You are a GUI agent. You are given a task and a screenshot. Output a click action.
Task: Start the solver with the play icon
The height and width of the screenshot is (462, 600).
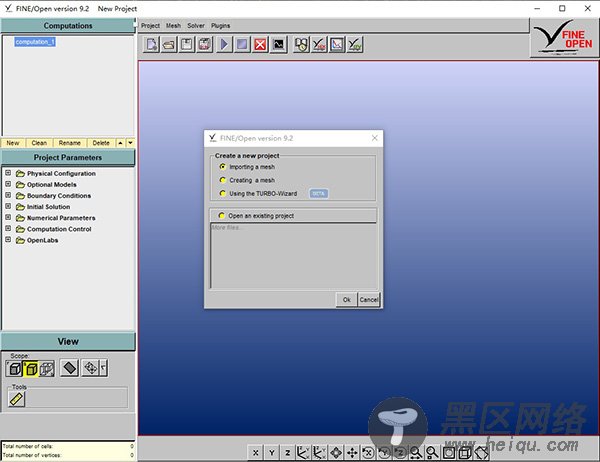coord(224,44)
